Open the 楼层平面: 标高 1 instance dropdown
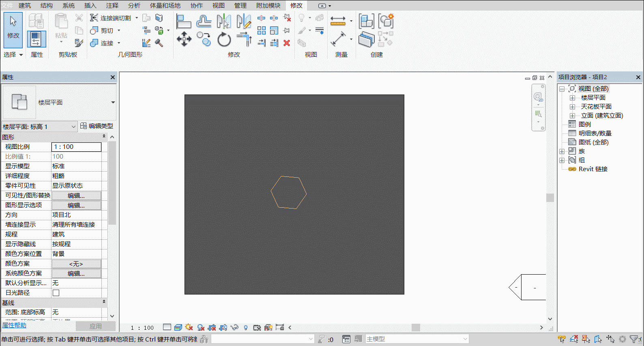Screen dimensions: 644x346 pyautogui.click(x=39, y=127)
